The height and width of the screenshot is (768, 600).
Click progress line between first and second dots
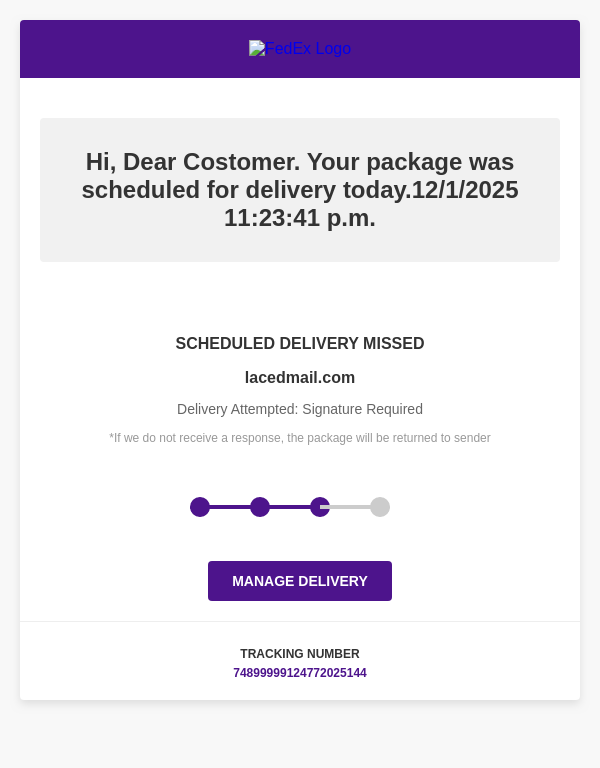(230, 507)
